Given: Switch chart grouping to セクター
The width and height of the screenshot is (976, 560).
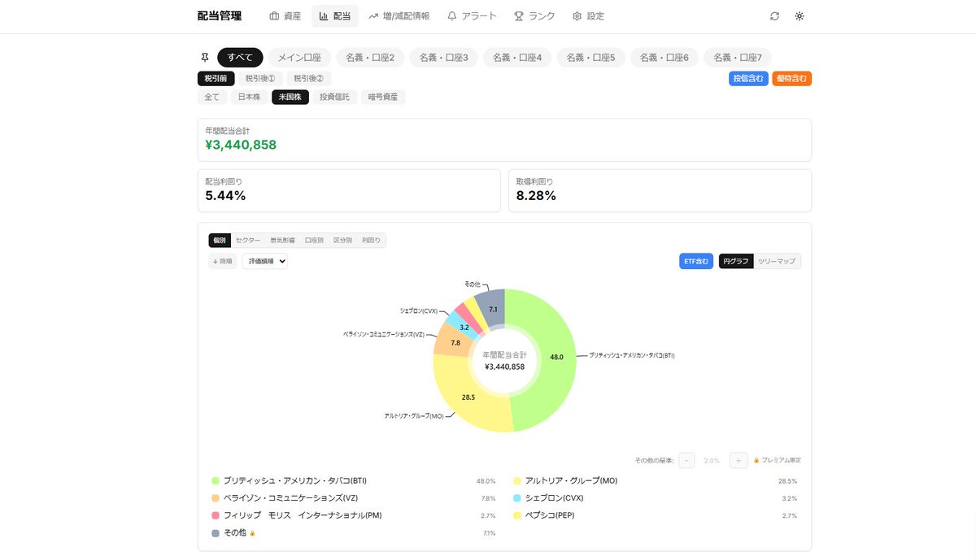Looking at the screenshot, I should (248, 241).
